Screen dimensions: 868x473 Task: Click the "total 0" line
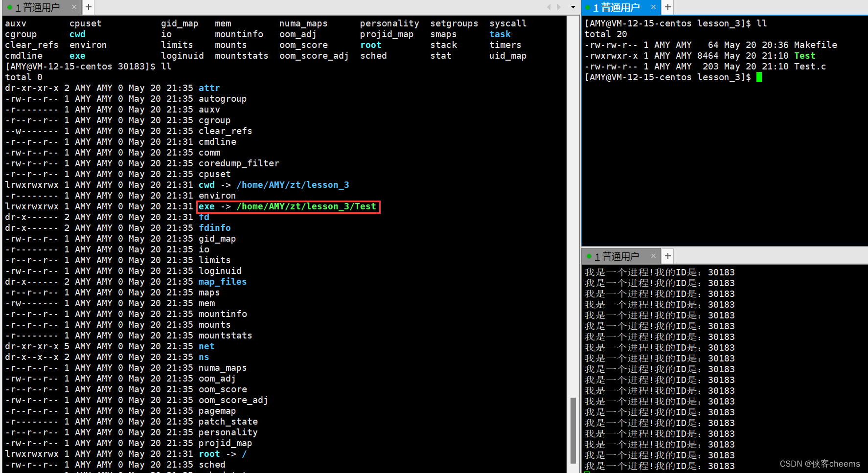point(24,77)
